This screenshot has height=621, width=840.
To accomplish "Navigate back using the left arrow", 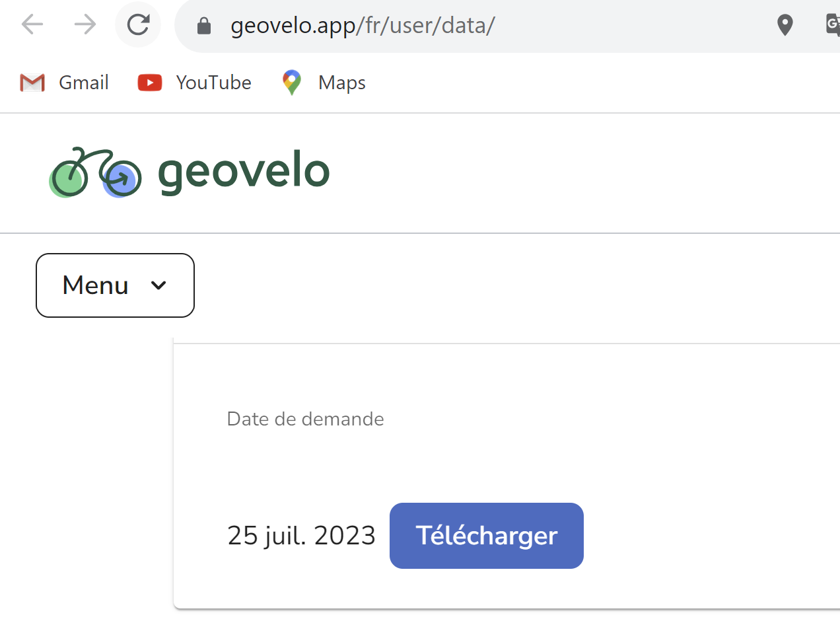I will tap(32, 25).
